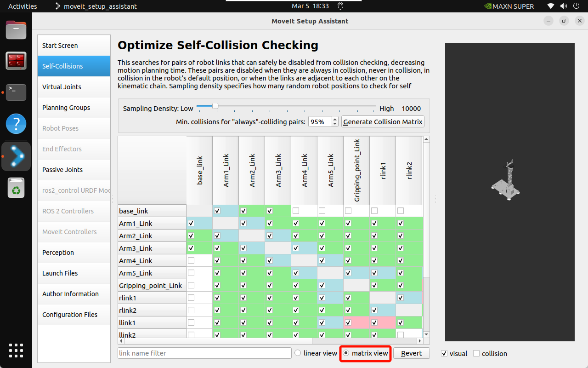Click the base_link column header
The height and width of the screenshot is (368, 588).
[199, 170]
